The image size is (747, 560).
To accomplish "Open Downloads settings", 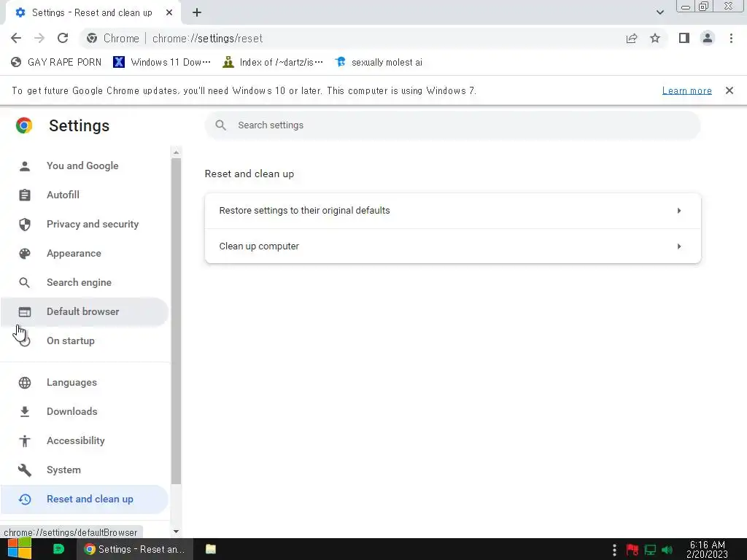I will 85,411.
